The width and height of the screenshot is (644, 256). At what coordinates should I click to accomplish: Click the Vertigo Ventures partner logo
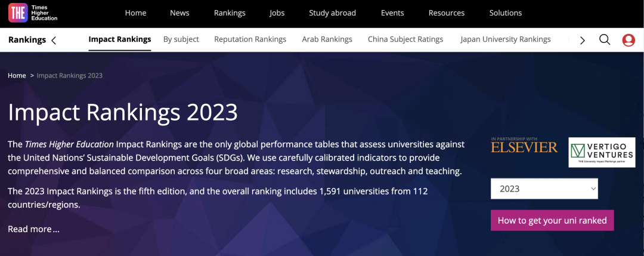coord(602,152)
